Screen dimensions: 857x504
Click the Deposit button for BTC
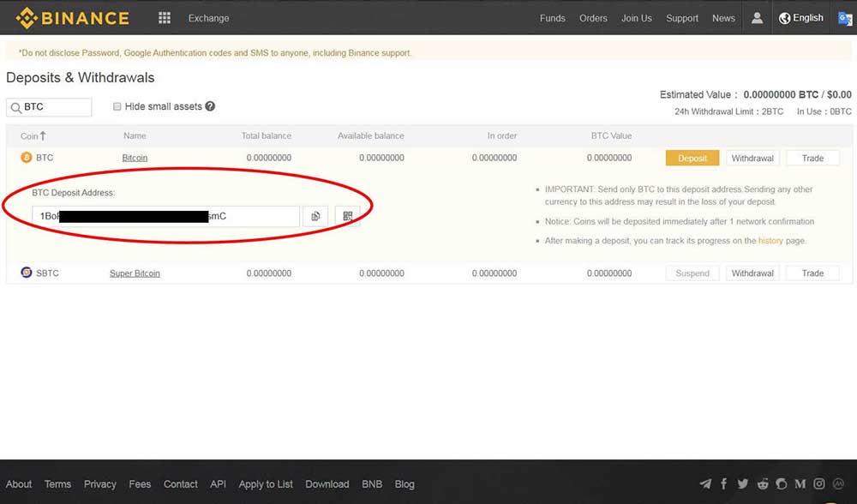[692, 158]
